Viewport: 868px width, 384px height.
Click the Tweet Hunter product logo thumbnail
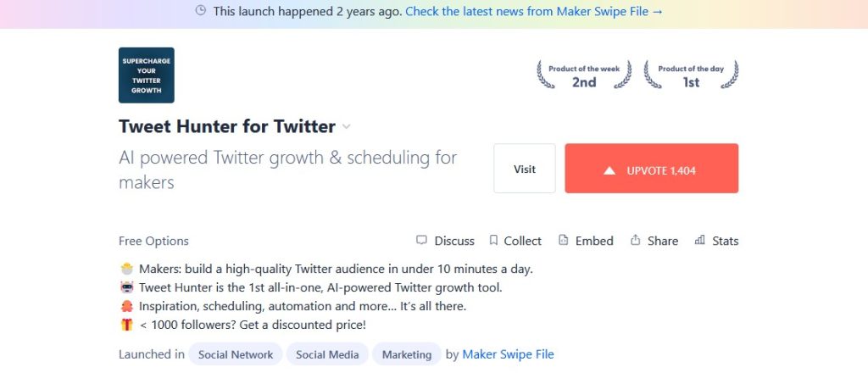(146, 75)
